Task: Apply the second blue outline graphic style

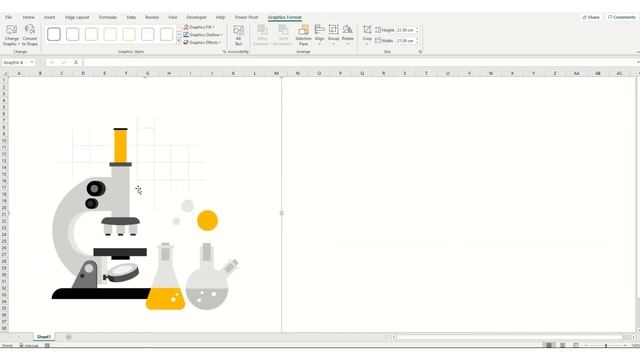Action: [73, 34]
